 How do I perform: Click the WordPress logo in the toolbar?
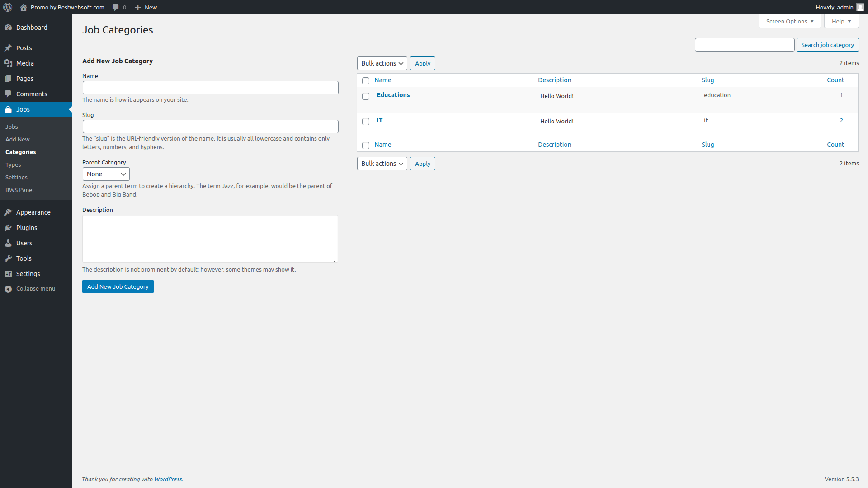pos(7,7)
